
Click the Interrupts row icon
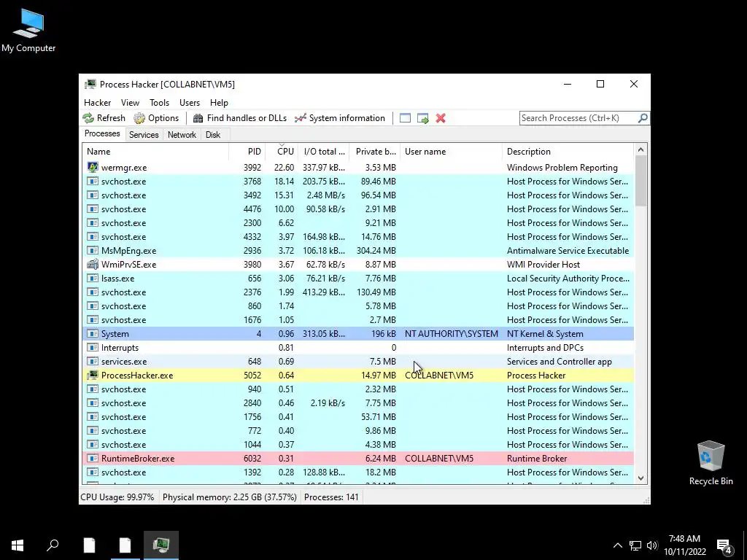click(x=93, y=348)
